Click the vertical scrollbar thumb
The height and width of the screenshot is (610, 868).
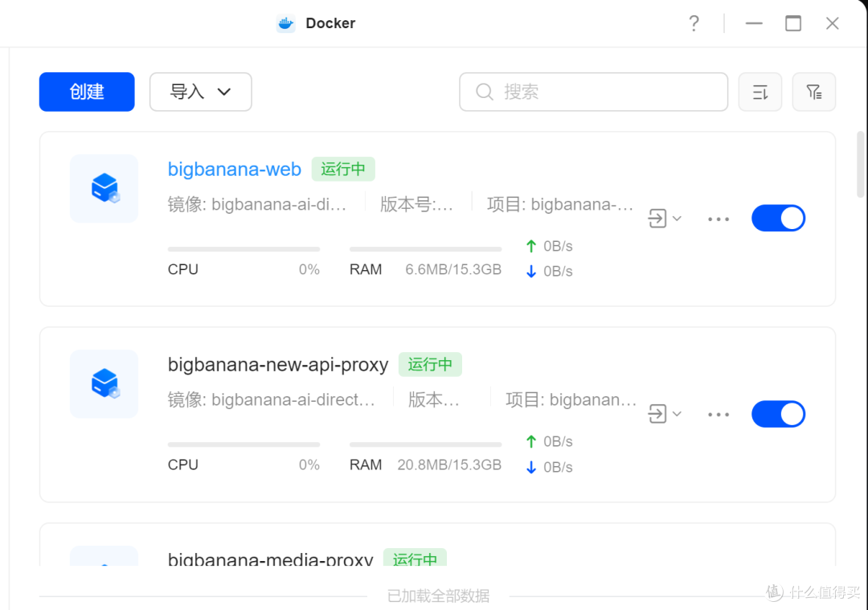[860, 165]
